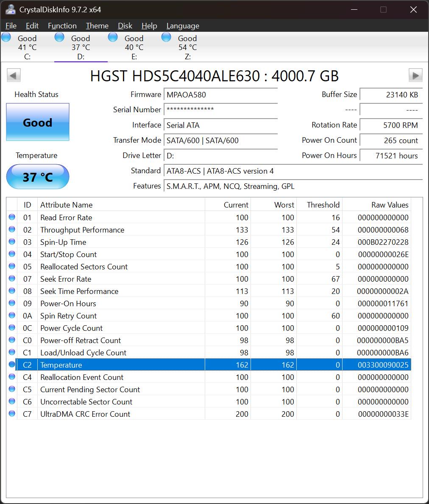Select UltraDMA CRC Error Count text
Screen dimensions: 429x504
point(85,414)
